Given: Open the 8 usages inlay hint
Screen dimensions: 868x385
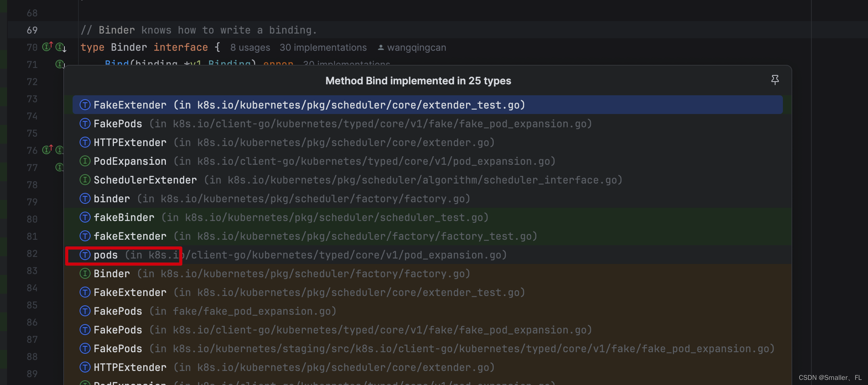Looking at the screenshot, I should tap(250, 48).
